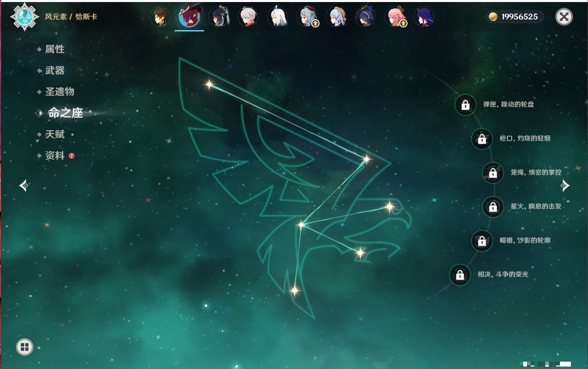
Task: Select constellation label 弹匣, 躁动的轮盘
Action: (508, 104)
